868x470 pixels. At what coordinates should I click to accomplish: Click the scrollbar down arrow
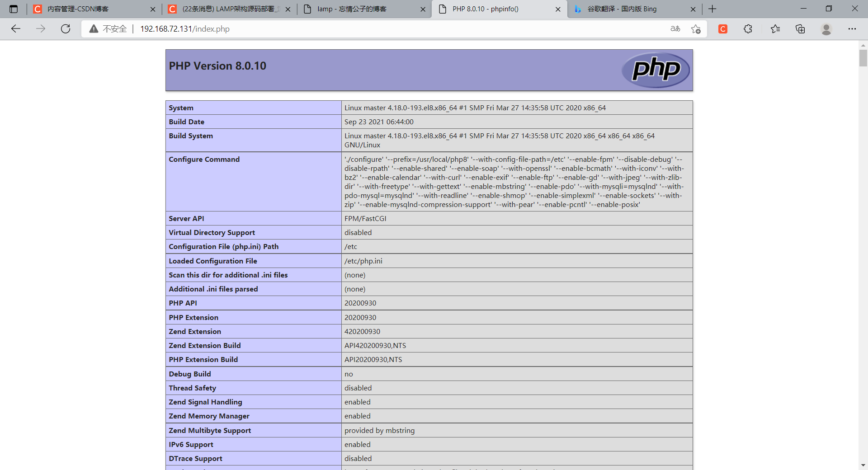863,465
